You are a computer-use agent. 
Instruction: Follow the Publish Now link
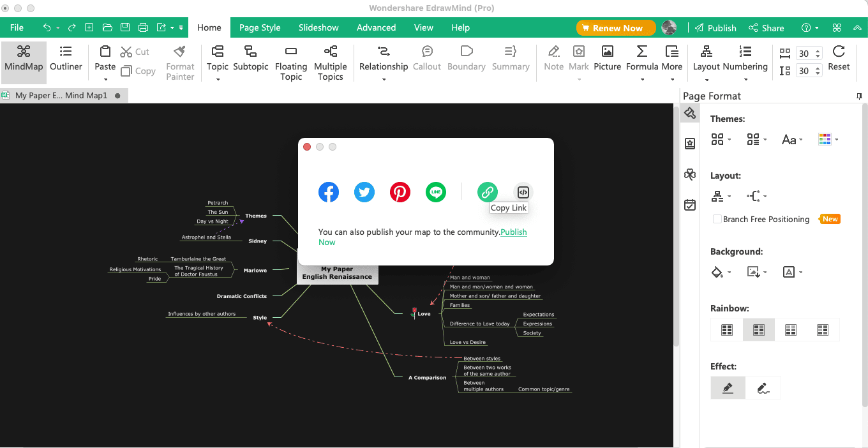coord(513,232)
